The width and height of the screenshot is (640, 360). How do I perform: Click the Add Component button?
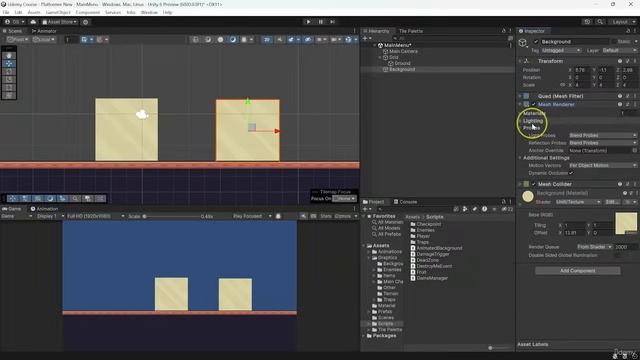click(578, 271)
